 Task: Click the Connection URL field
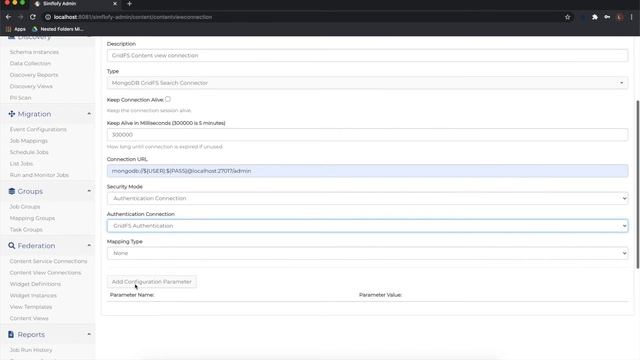tap(367, 171)
